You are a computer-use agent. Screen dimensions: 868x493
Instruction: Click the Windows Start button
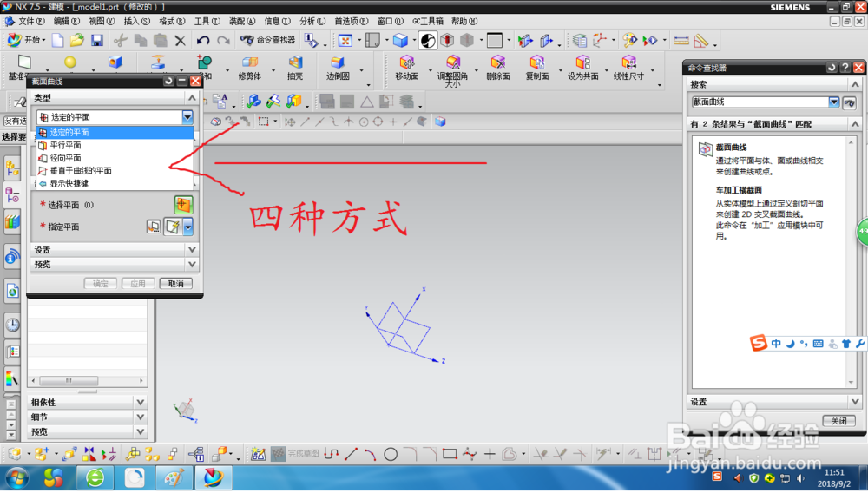[16, 477]
